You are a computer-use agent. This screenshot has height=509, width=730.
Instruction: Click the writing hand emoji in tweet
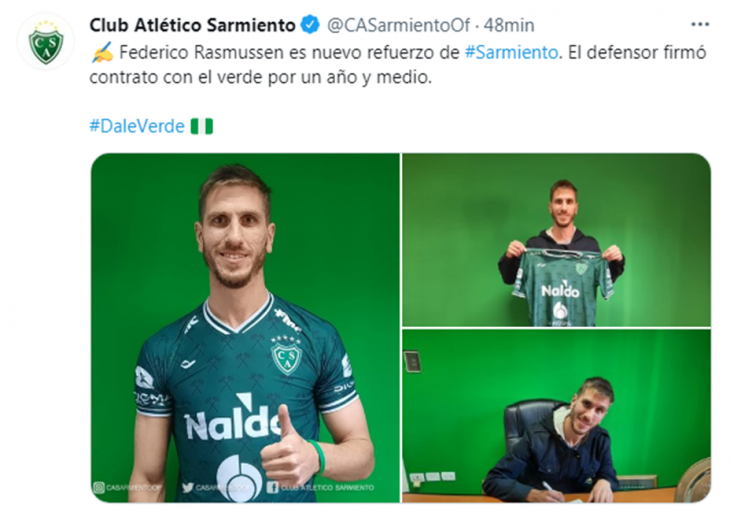102,52
